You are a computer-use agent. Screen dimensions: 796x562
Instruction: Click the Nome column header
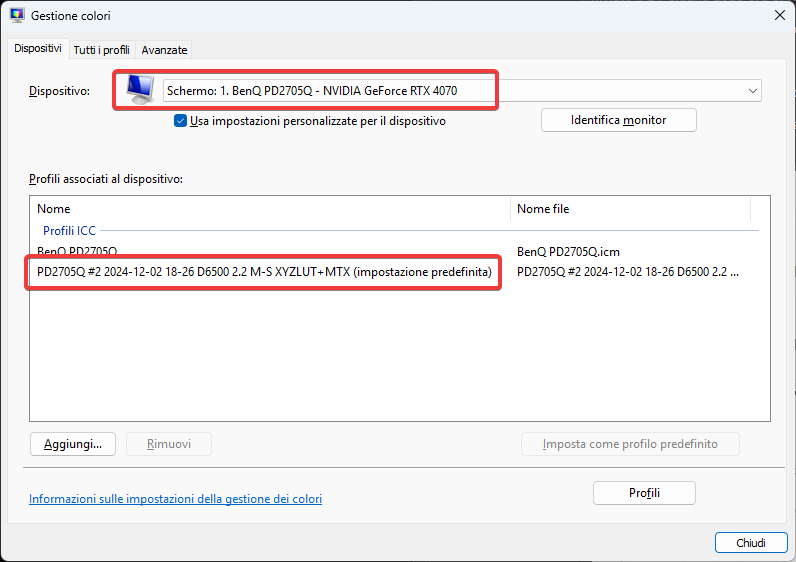[x=270, y=209]
